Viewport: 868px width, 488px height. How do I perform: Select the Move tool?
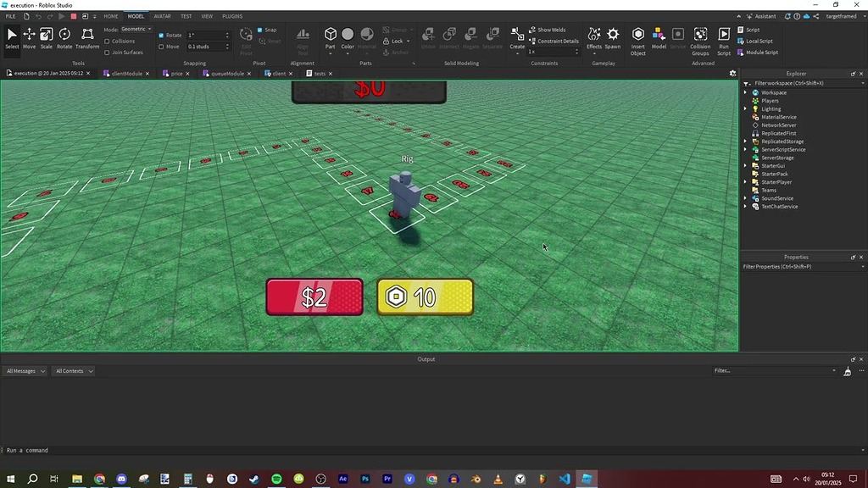(29, 40)
